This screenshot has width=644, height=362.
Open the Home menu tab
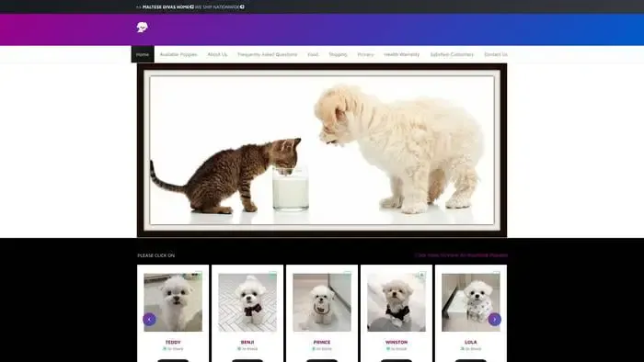[143, 54]
